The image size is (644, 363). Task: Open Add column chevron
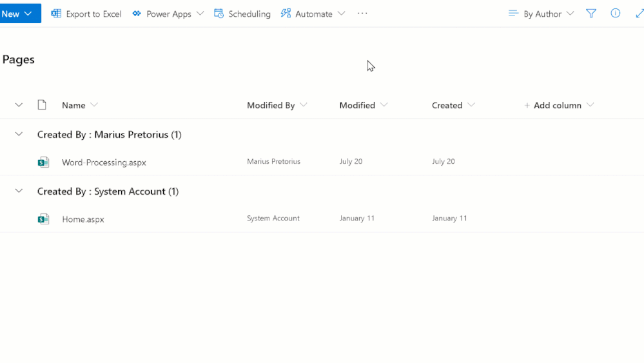[x=590, y=105]
